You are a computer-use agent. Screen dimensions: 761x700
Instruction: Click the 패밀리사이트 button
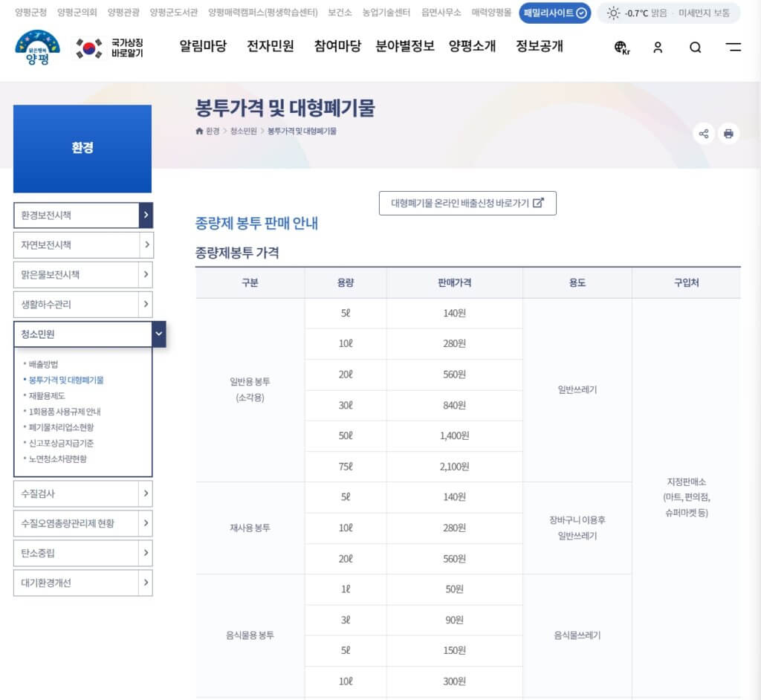point(554,13)
